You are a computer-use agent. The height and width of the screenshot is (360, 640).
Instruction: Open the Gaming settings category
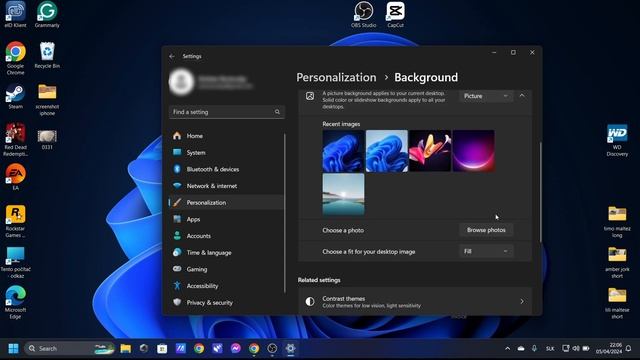click(227, 269)
